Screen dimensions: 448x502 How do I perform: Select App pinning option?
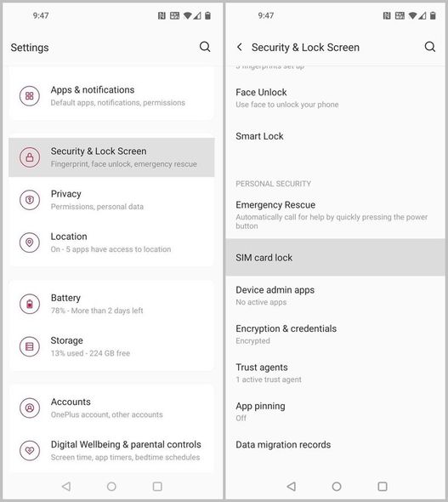coord(336,412)
